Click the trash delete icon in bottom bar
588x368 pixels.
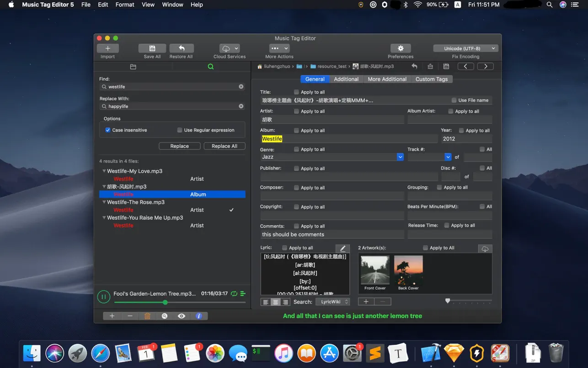147,316
